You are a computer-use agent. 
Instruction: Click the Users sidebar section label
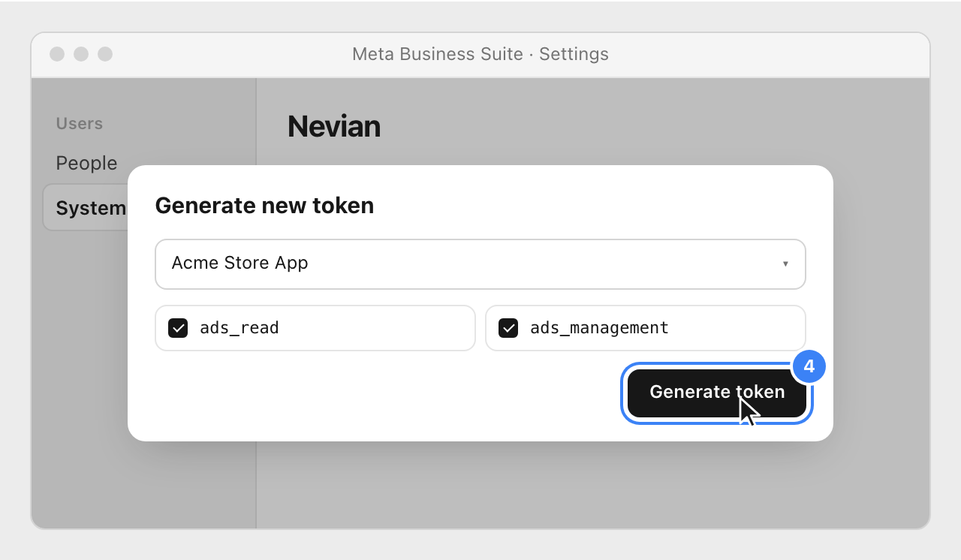coord(79,123)
